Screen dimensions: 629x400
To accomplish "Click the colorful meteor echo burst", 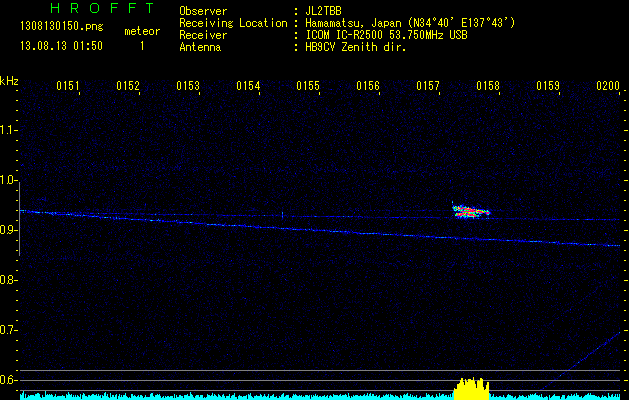I will pyautogui.click(x=471, y=211).
